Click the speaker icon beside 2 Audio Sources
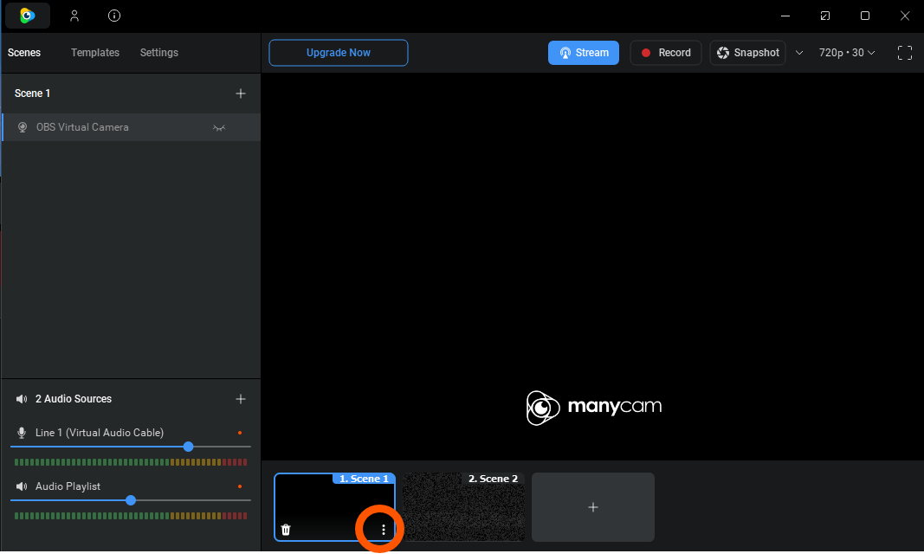924x560 pixels. [21, 399]
